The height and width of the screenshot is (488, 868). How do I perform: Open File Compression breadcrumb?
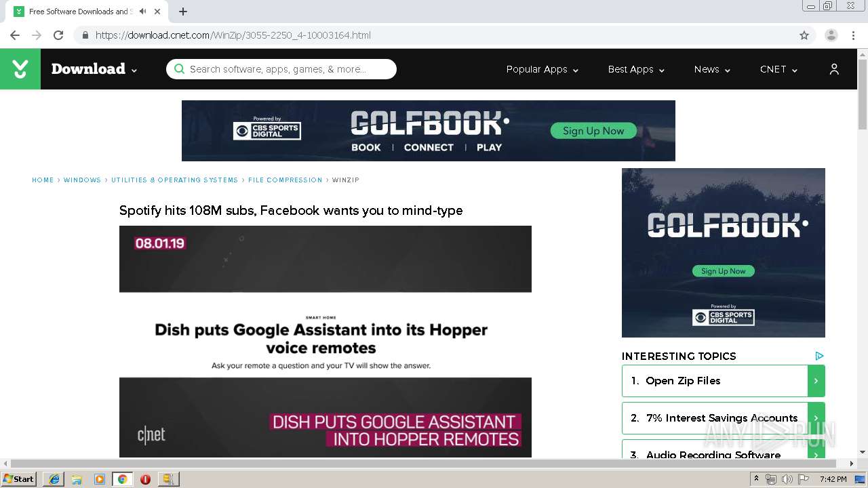coord(285,180)
